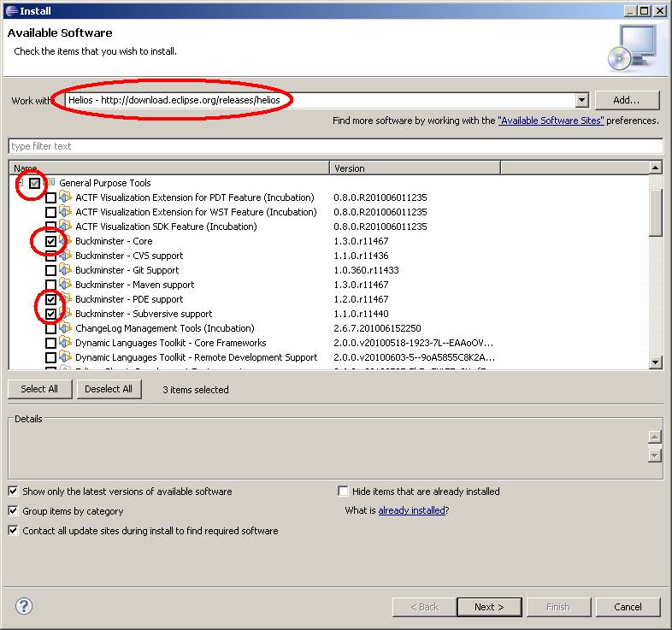Click the Name column header

tap(169, 168)
